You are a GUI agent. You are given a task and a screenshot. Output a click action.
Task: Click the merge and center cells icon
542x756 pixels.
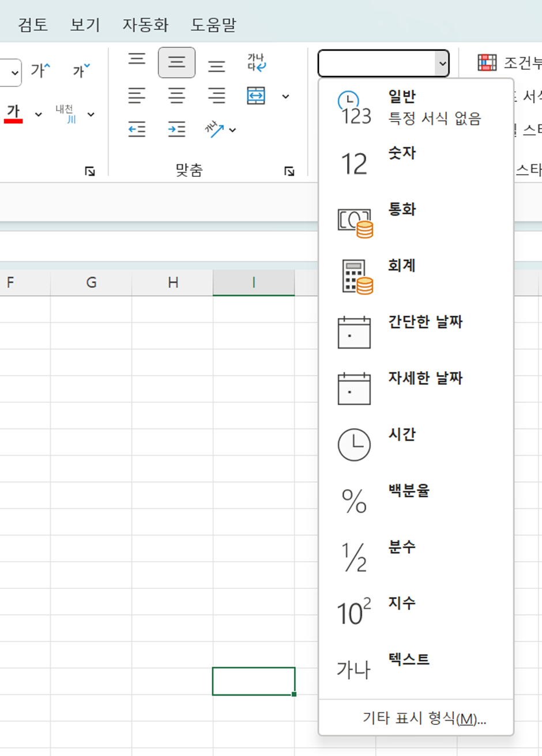coord(255,96)
